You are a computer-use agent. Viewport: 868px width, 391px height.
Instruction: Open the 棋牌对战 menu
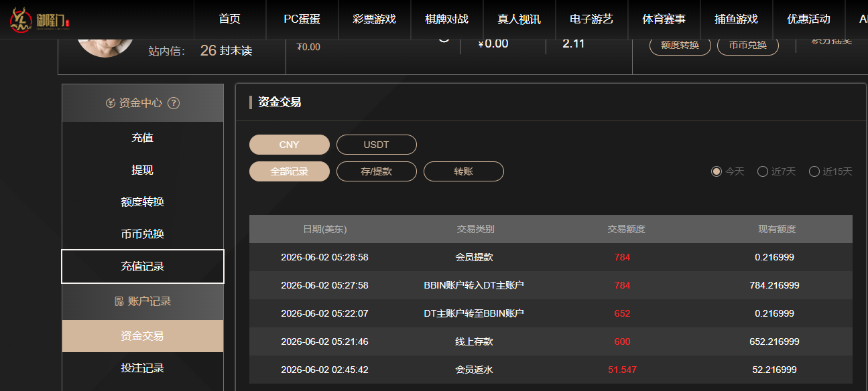pyautogui.click(x=446, y=19)
